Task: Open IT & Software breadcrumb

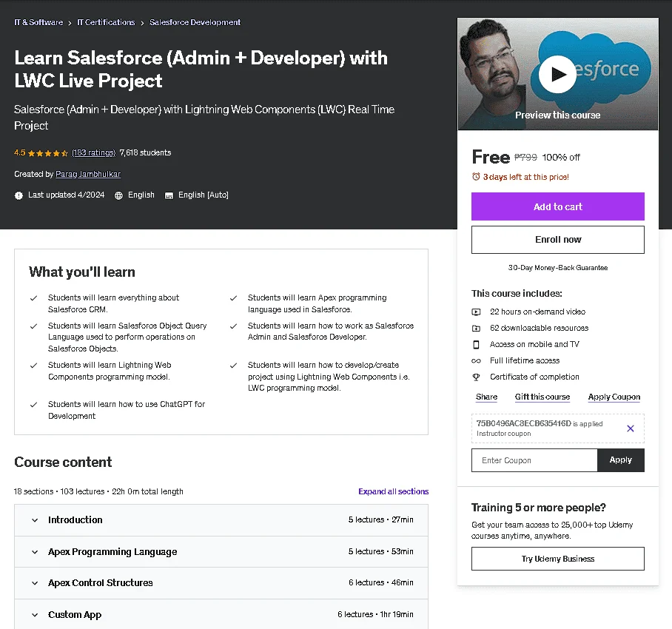Action: [x=38, y=22]
